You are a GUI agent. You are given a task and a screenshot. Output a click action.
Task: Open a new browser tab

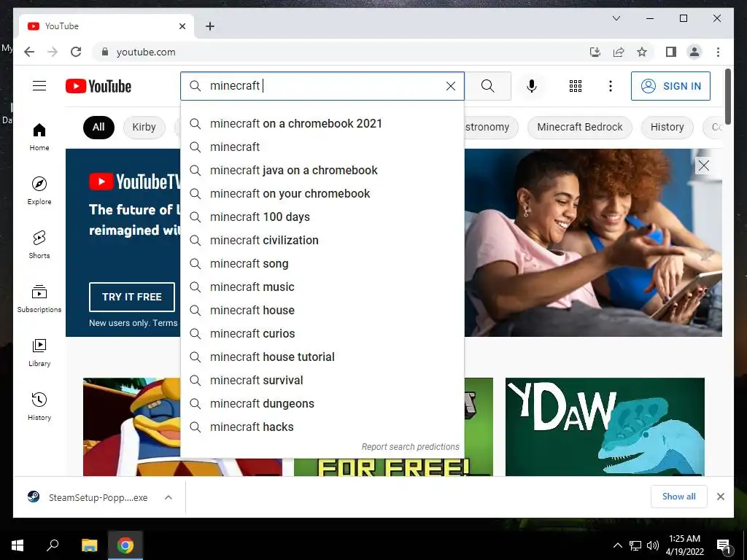[x=210, y=26]
